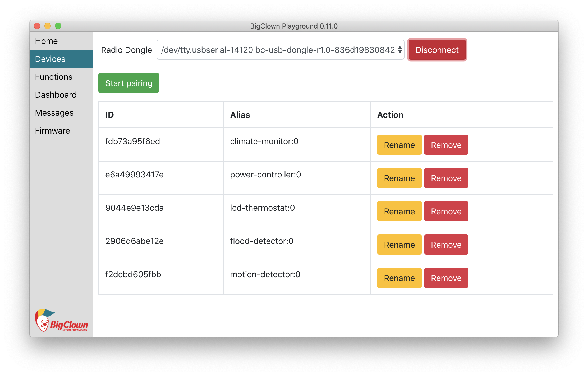Screen dimensions: 588x376
Task: Go to the Home section
Action: point(47,41)
